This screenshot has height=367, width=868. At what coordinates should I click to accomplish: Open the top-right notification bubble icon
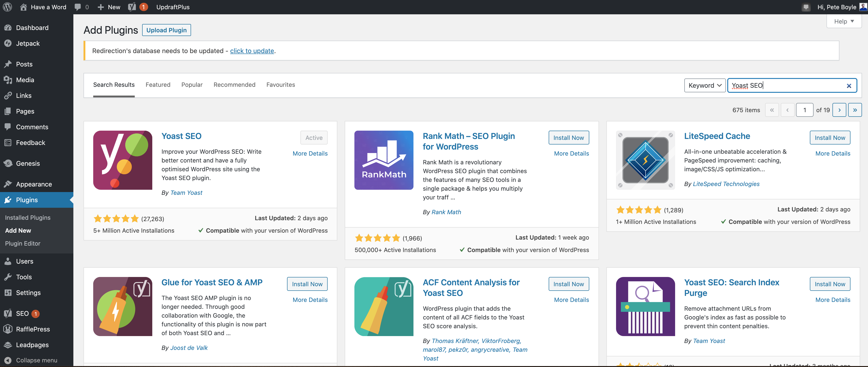[806, 7]
